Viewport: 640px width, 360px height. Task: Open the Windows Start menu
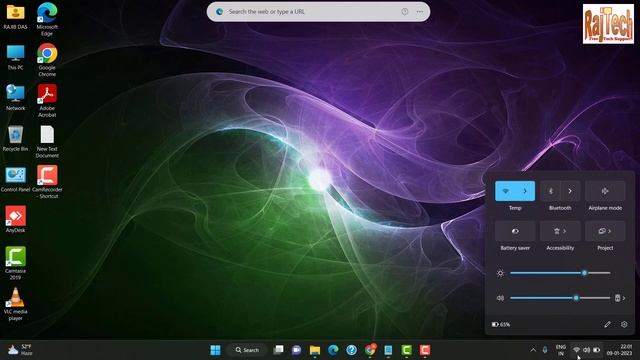pyautogui.click(x=215, y=350)
